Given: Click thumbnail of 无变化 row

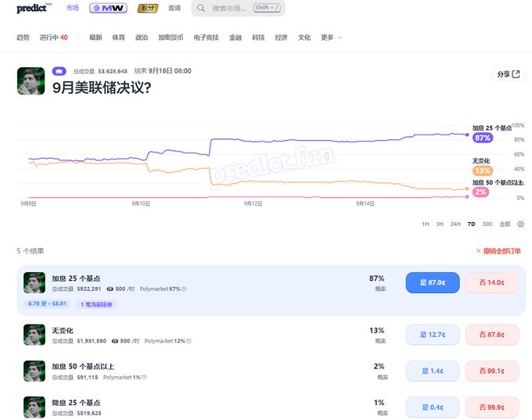Looking at the screenshot, I should pos(34,335).
